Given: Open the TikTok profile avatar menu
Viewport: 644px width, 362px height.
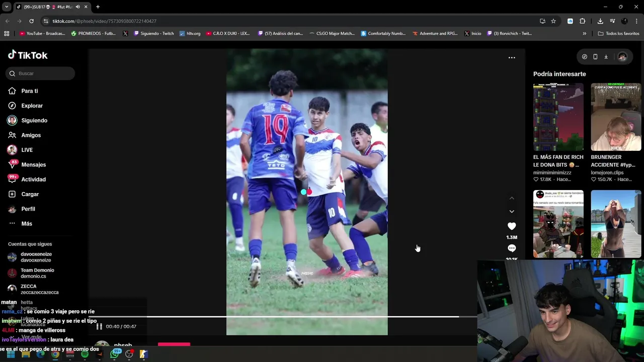Looking at the screenshot, I should [x=622, y=57].
